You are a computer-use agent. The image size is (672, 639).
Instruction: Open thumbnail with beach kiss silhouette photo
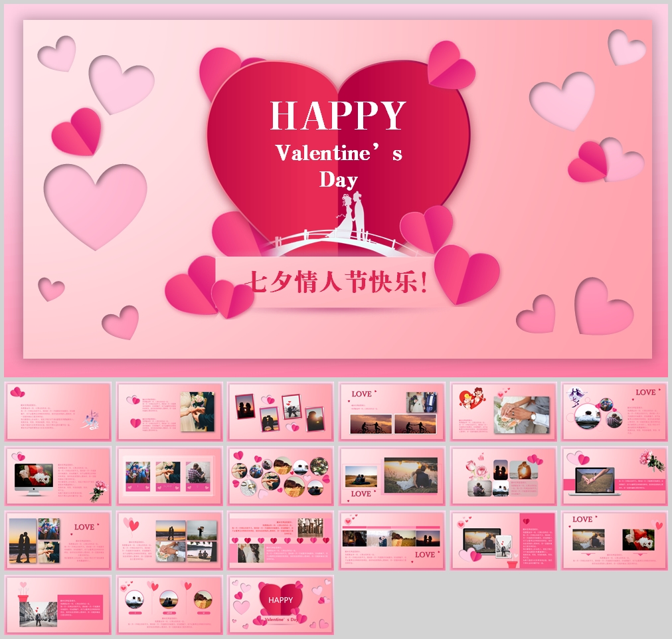[x=58, y=540]
